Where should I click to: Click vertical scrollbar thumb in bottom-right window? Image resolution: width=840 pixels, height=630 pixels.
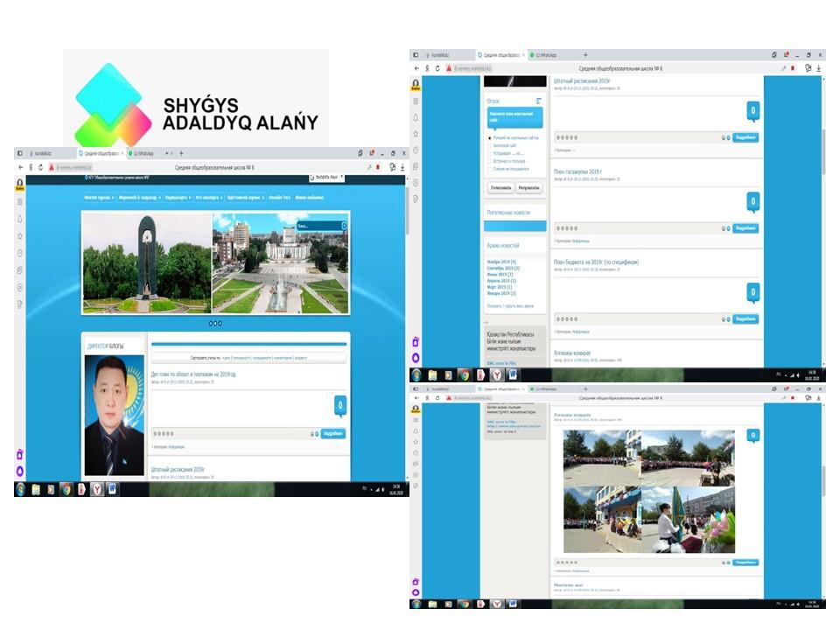(824, 479)
